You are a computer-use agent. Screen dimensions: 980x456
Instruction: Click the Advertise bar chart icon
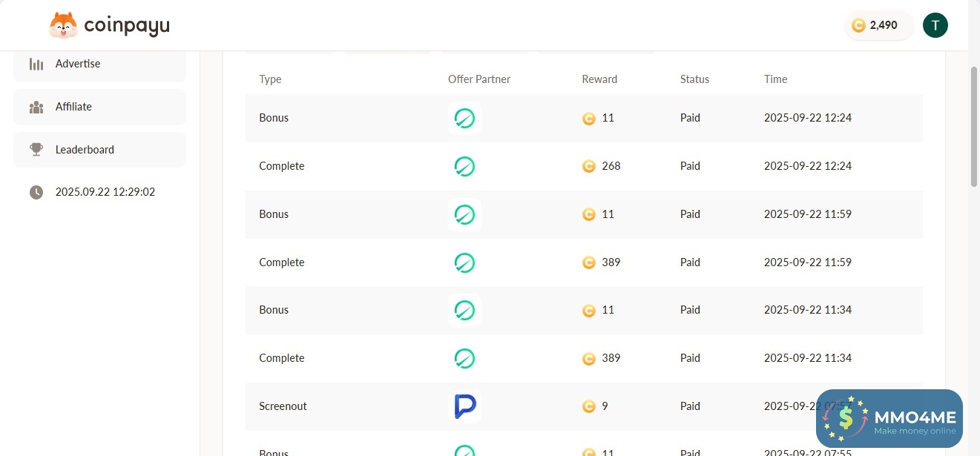[36, 64]
